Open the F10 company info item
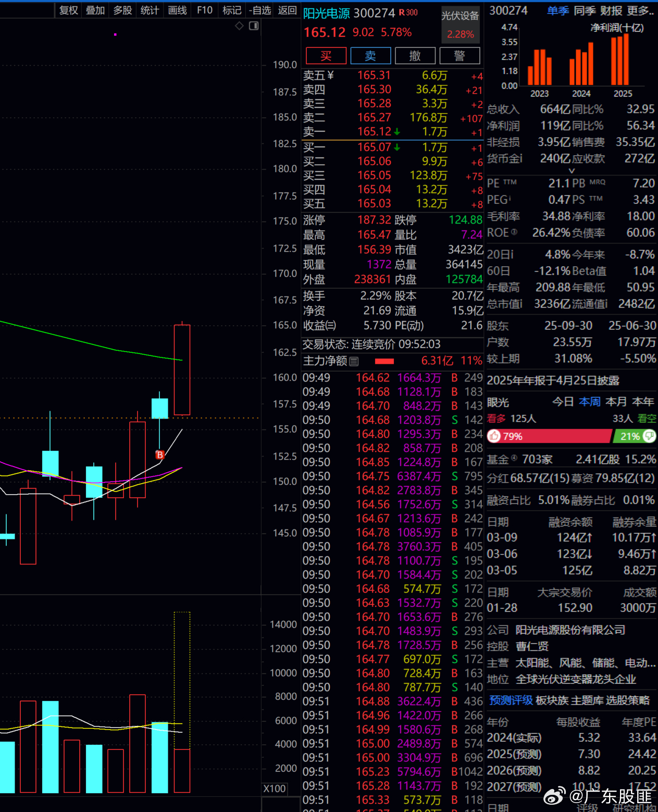The image size is (658, 812). [x=205, y=10]
